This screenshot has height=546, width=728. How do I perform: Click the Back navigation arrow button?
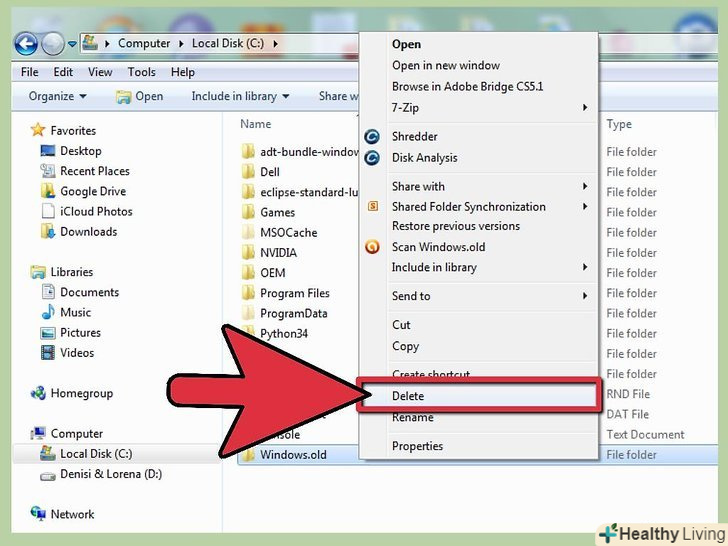[x=26, y=44]
